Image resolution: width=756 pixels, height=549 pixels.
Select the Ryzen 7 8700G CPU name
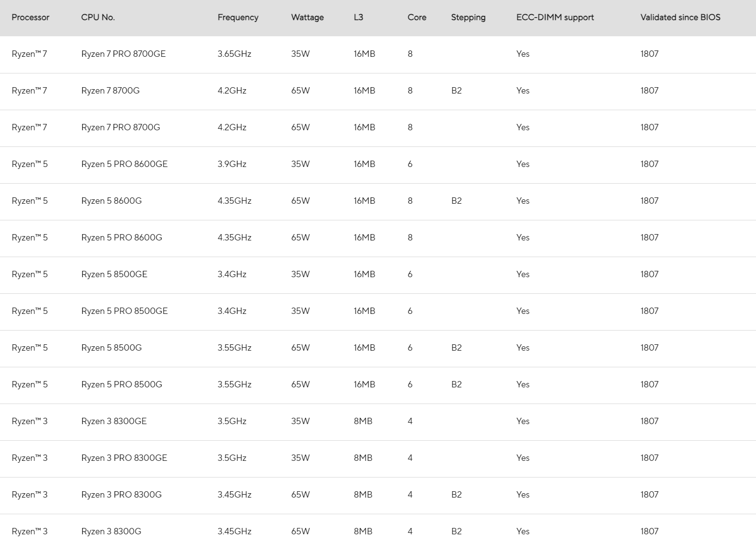(110, 91)
